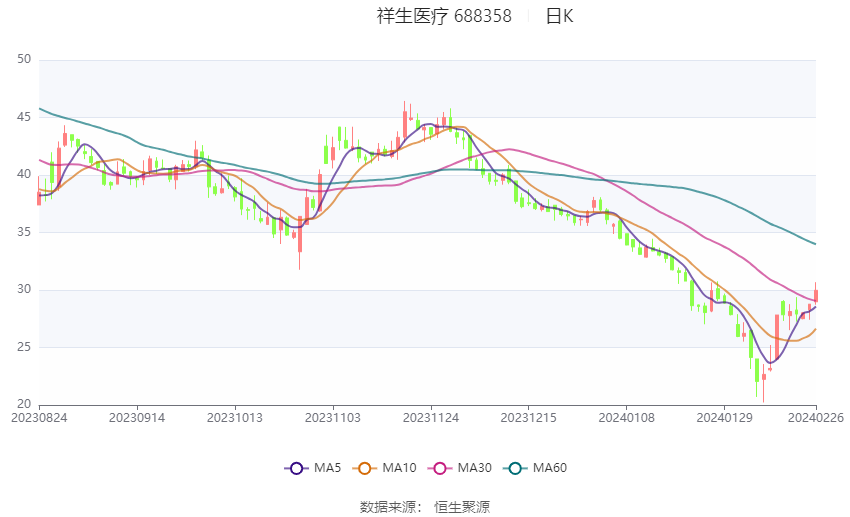Select the 20240226 date axis label
The image size is (850, 517).
click(x=816, y=418)
